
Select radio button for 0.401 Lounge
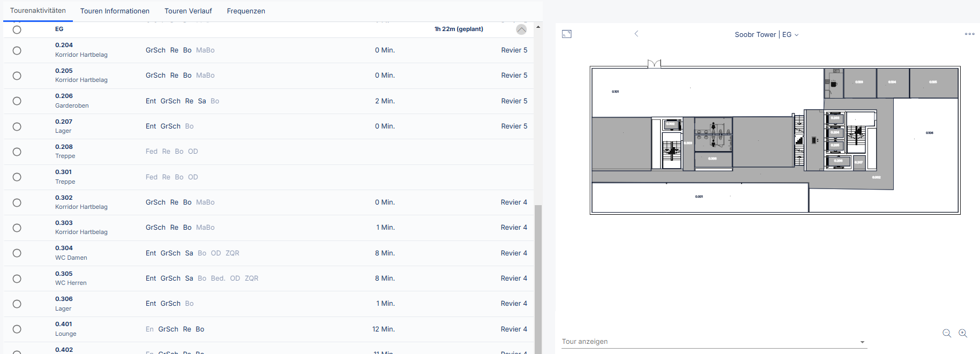coord(17,329)
